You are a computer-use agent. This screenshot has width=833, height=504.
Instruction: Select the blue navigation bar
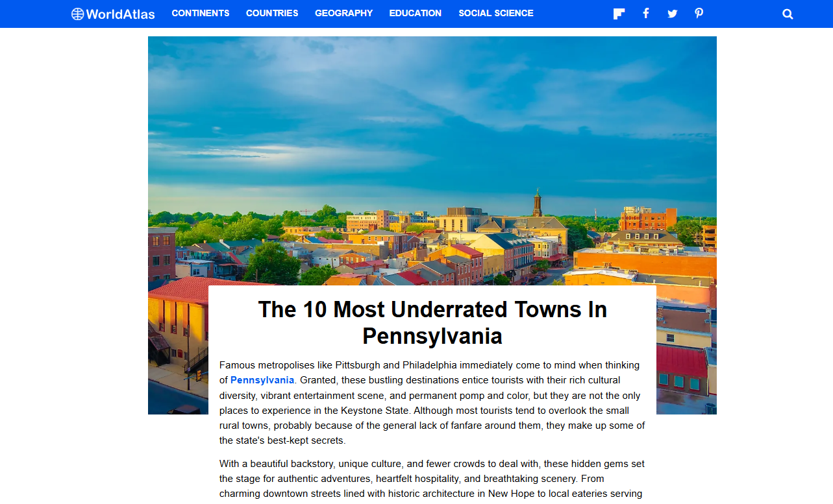click(x=416, y=13)
